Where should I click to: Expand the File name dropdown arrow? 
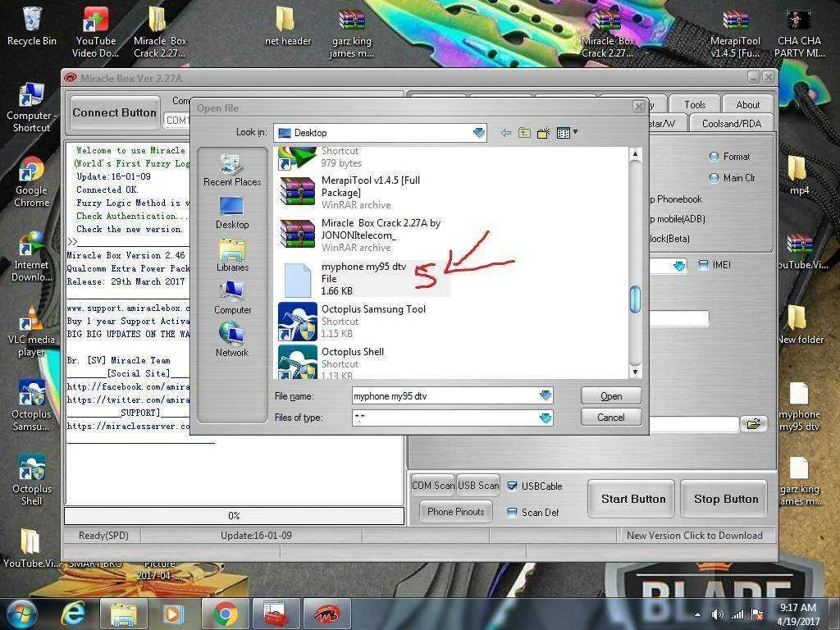(x=546, y=395)
